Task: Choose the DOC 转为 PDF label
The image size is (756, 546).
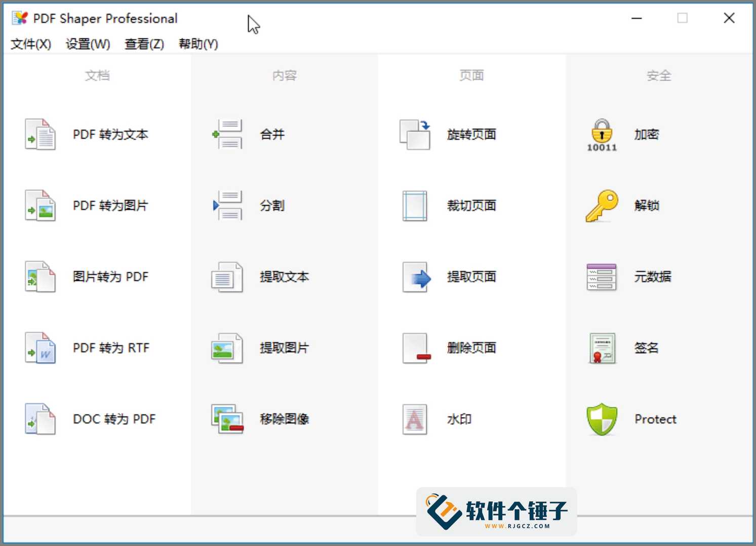Action: (x=114, y=419)
